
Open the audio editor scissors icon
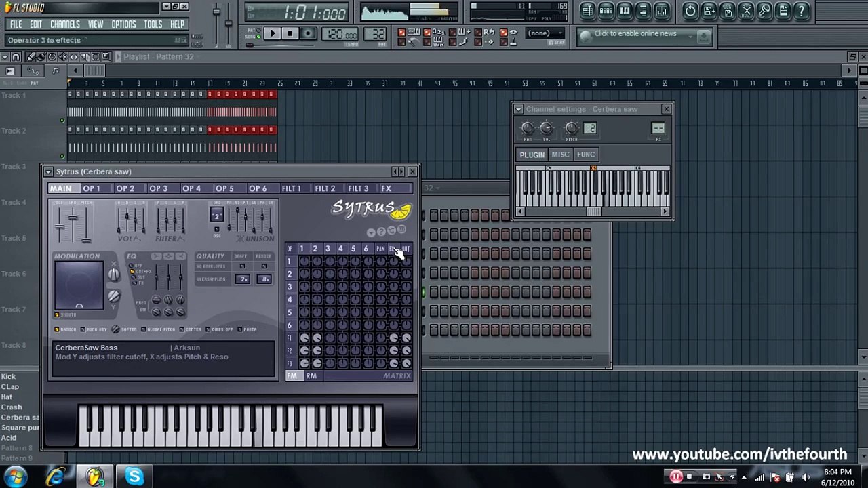click(746, 10)
